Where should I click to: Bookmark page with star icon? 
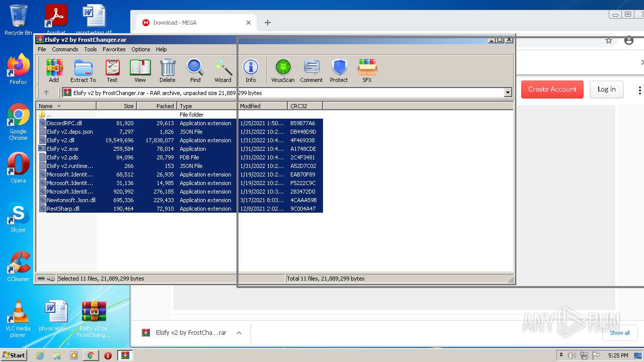point(609,40)
